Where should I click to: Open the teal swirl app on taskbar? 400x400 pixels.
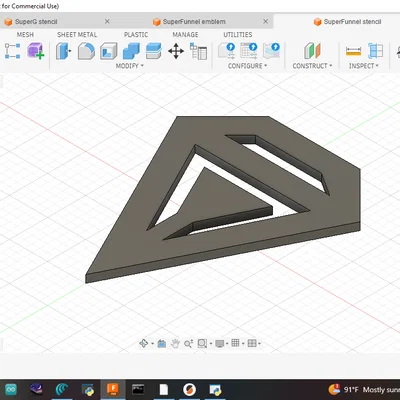click(x=62, y=389)
